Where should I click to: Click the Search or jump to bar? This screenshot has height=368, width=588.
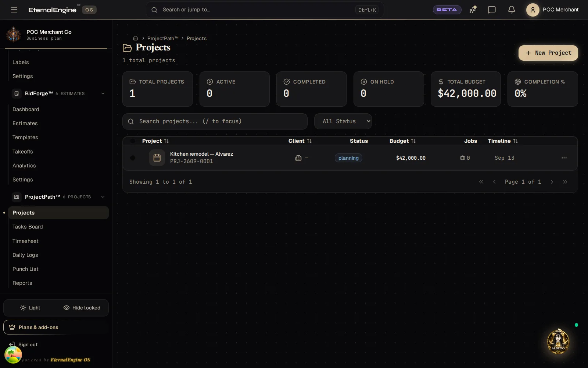tap(265, 10)
